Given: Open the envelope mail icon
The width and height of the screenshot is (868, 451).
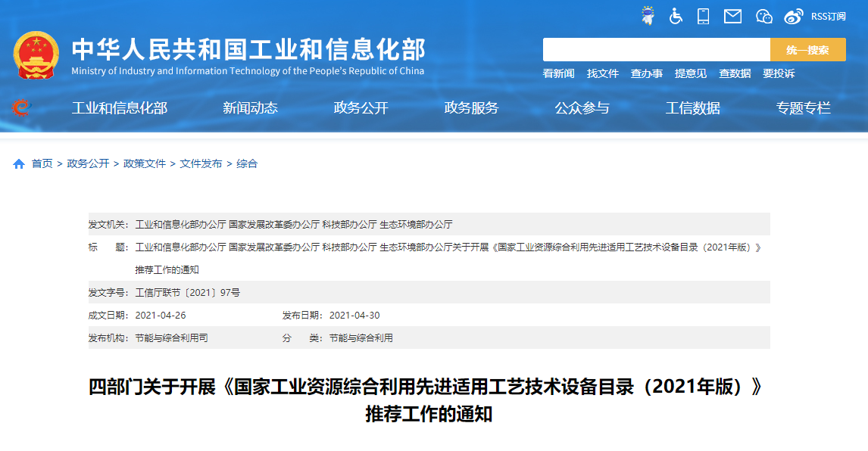Looking at the screenshot, I should 732,16.
